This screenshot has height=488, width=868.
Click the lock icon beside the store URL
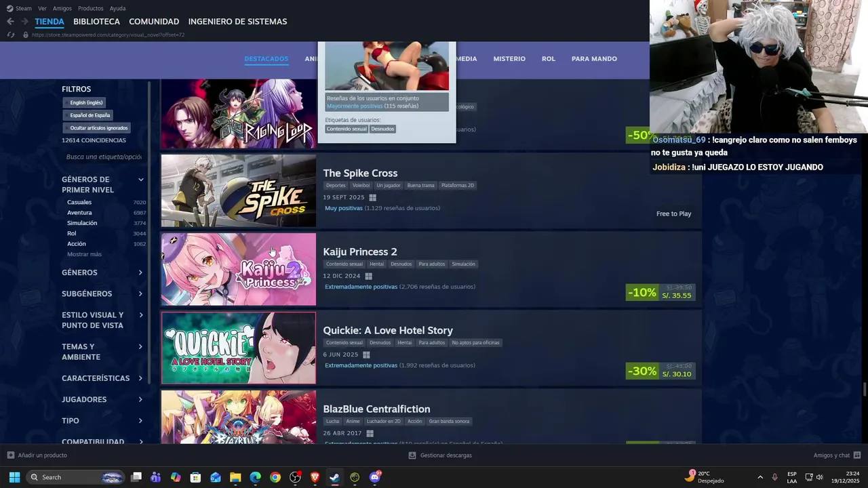[x=26, y=35]
